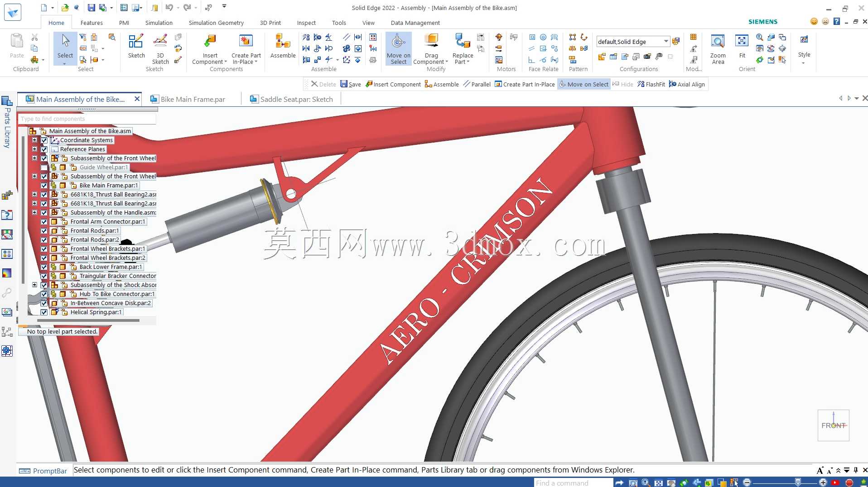Open the Replace Part dropdown arrow

click(468, 62)
